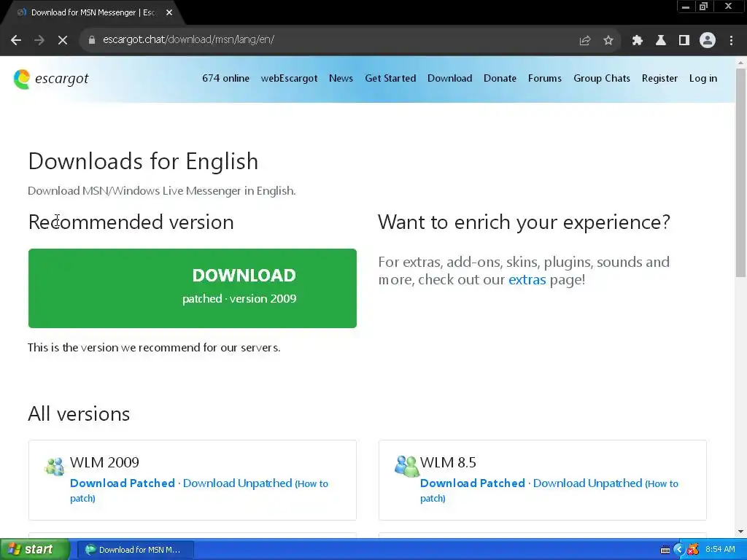This screenshot has height=560, width=747.
Task: Click the WLM 8.5 title text
Action: (448, 462)
